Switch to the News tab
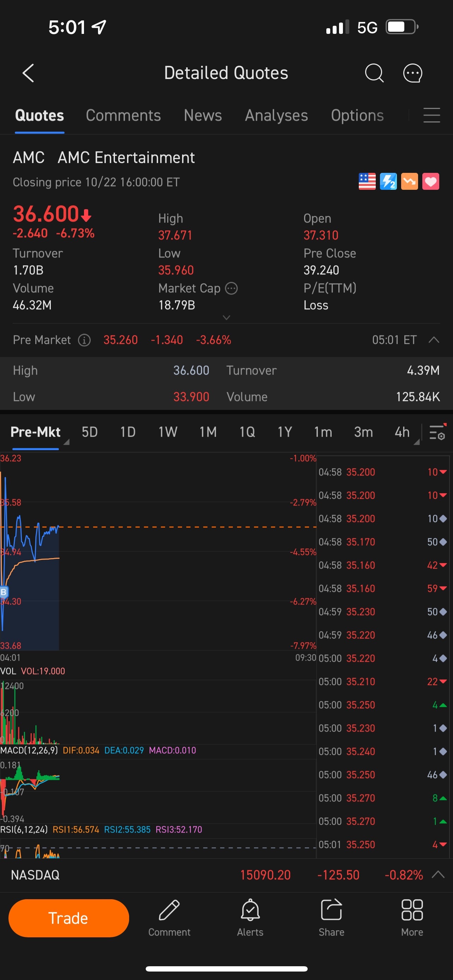 [203, 115]
